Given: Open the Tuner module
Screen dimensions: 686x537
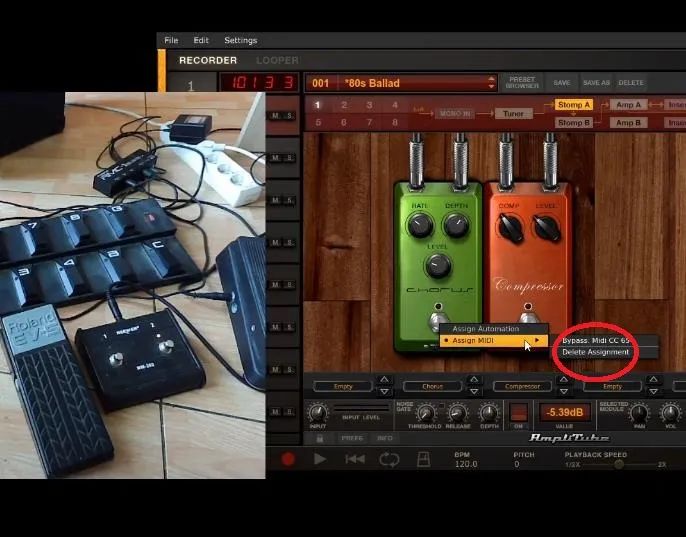Looking at the screenshot, I should [513, 114].
